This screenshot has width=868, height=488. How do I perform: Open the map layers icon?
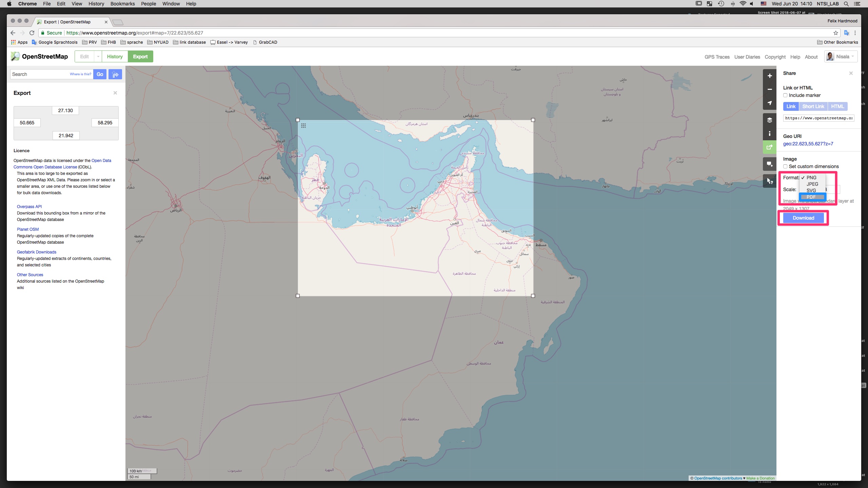coord(769,120)
